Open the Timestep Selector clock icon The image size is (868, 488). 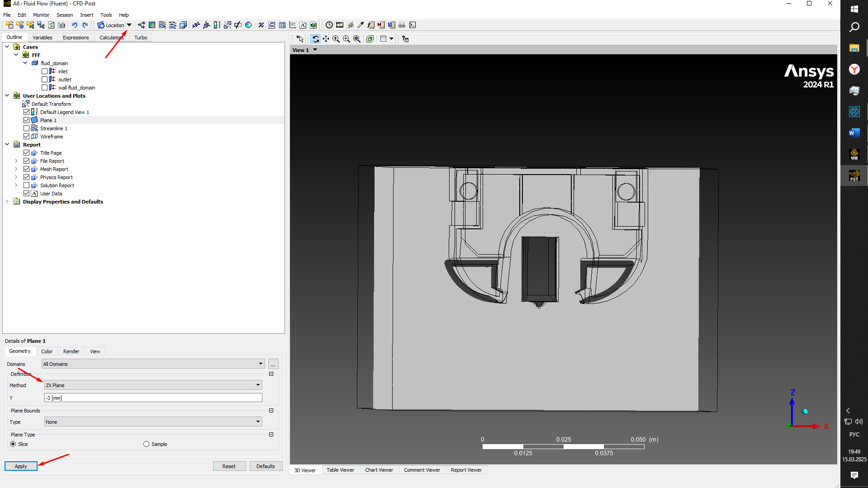pos(329,25)
